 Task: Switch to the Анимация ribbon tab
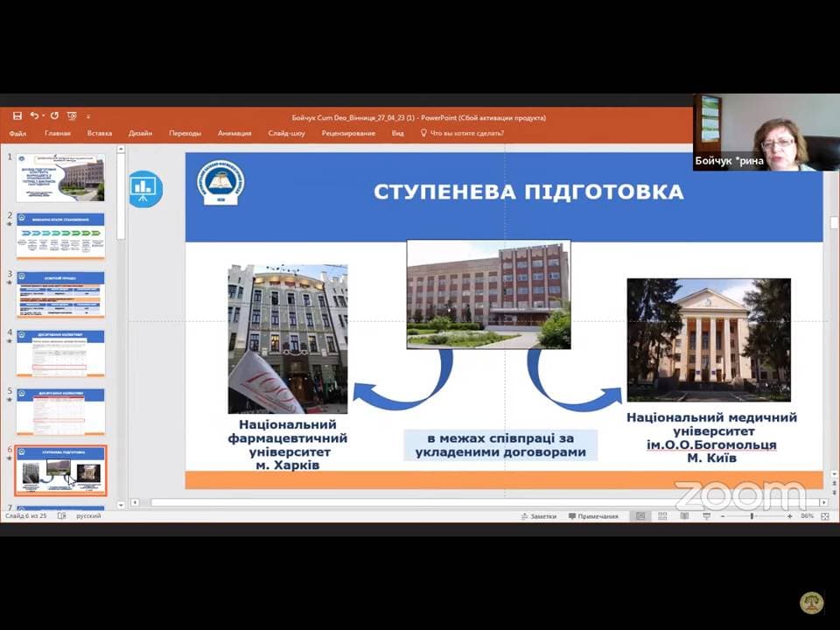click(x=234, y=133)
